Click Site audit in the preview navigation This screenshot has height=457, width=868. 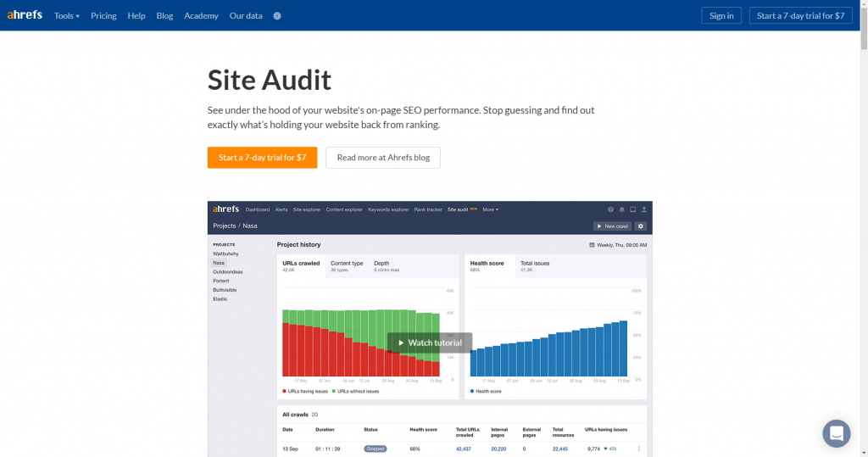(x=458, y=209)
